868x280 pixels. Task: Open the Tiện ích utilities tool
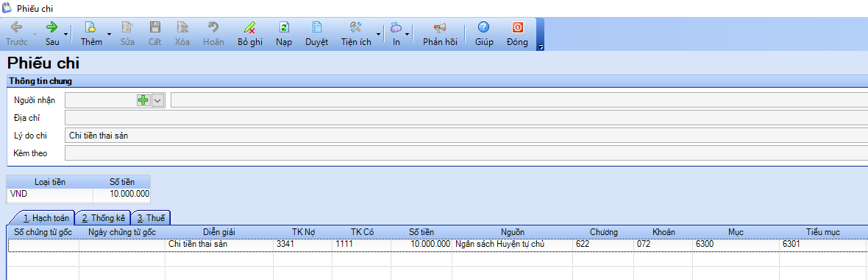[356, 34]
